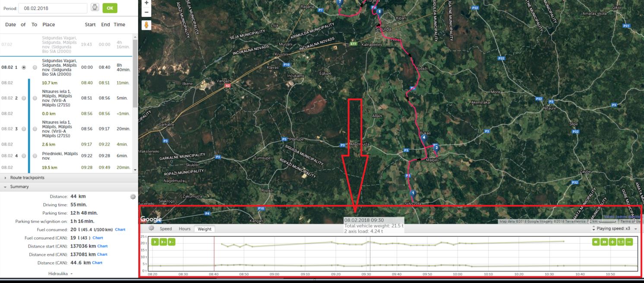Pick up the Street View pegman
Image resolution: width=644 pixels, height=283 pixels.
pos(147,25)
